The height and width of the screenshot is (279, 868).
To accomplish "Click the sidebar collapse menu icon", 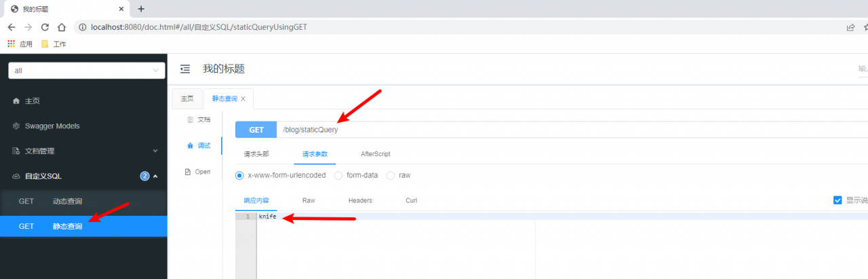I will click(x=185, y=69).
